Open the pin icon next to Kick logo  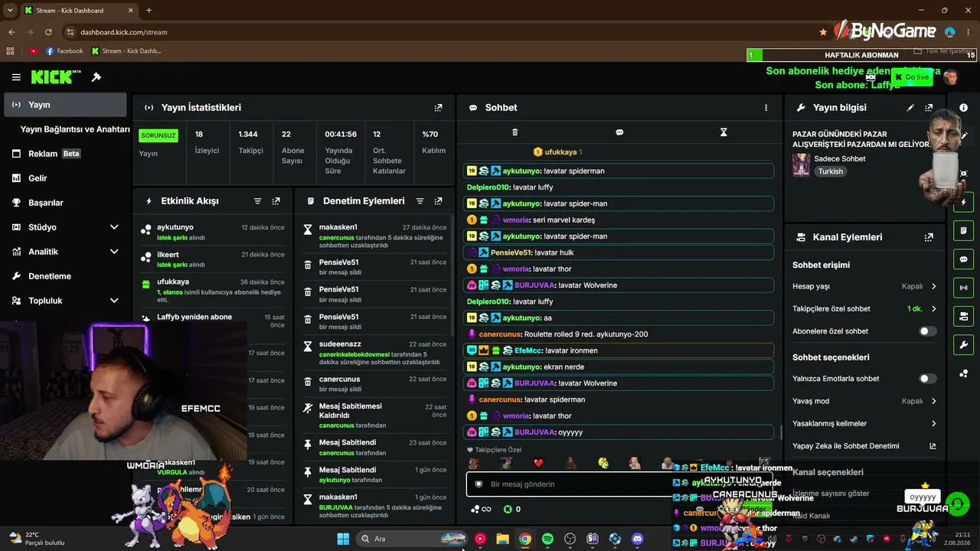click(96, 77)
